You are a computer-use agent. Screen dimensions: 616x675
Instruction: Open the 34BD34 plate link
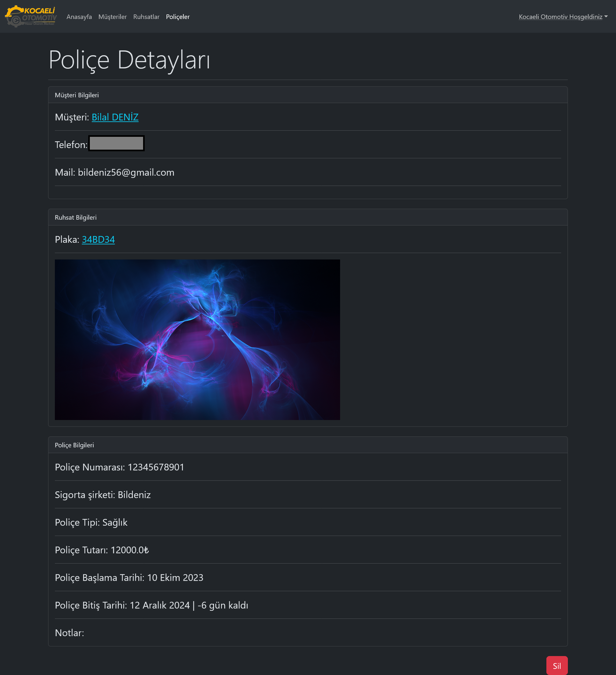98,240
